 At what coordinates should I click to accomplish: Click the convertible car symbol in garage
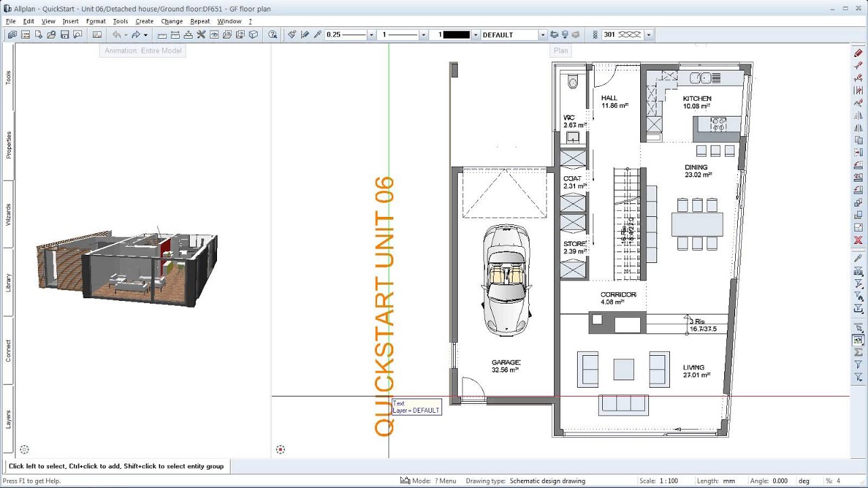[x=507, y=281]
